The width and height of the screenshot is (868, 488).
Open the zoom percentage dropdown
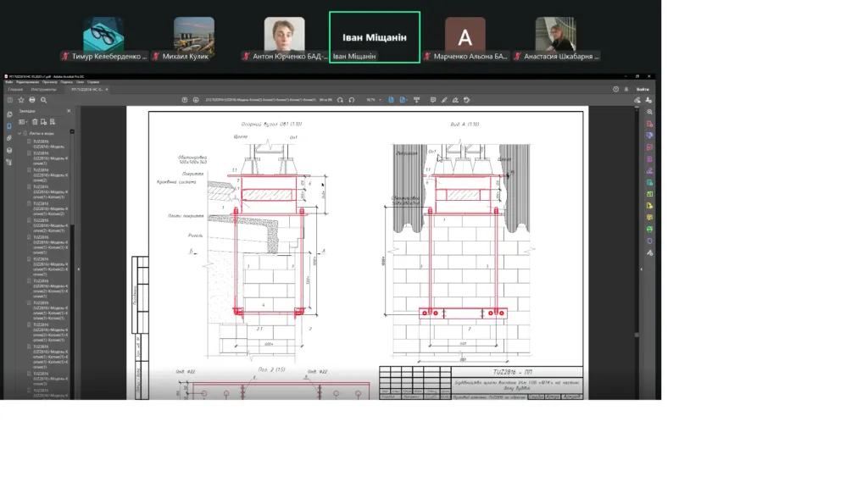[x=374, y=100]
